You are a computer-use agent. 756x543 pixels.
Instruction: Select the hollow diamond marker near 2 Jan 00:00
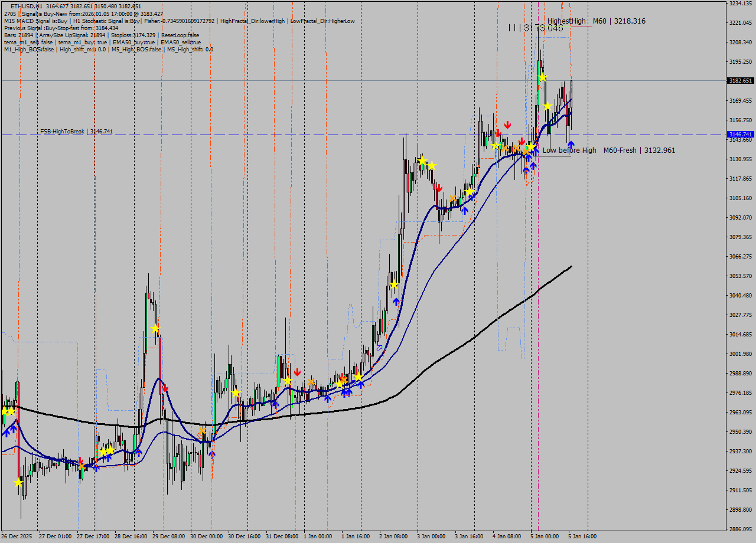click(379, 348)
